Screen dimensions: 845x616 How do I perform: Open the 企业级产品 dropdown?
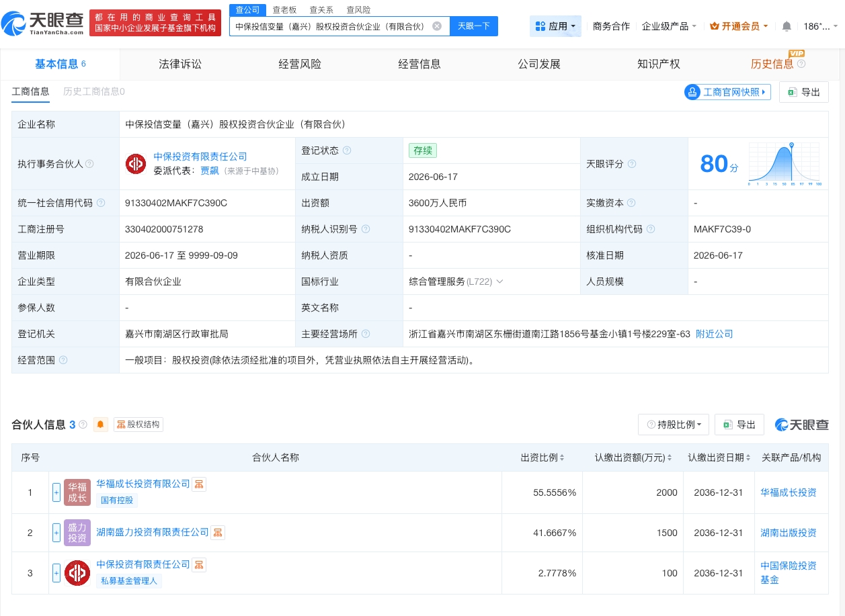pos(669,26)
